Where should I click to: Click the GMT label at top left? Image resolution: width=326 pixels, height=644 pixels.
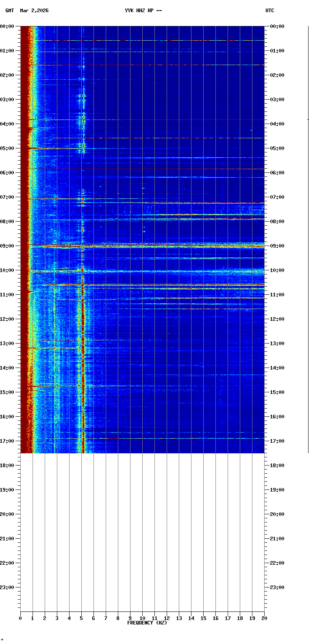click(x=9, y=11)
